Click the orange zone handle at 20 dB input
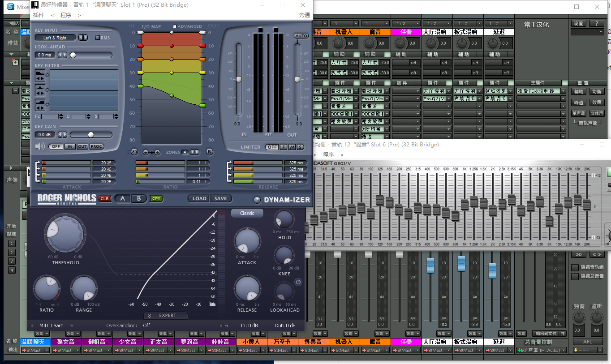Viewport: 611px width, 364px height. click(140, 59)
